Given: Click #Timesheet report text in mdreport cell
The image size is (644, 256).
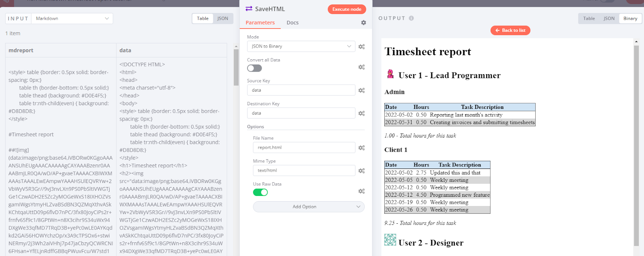Looking at the screenshot, I should (31, 135).
